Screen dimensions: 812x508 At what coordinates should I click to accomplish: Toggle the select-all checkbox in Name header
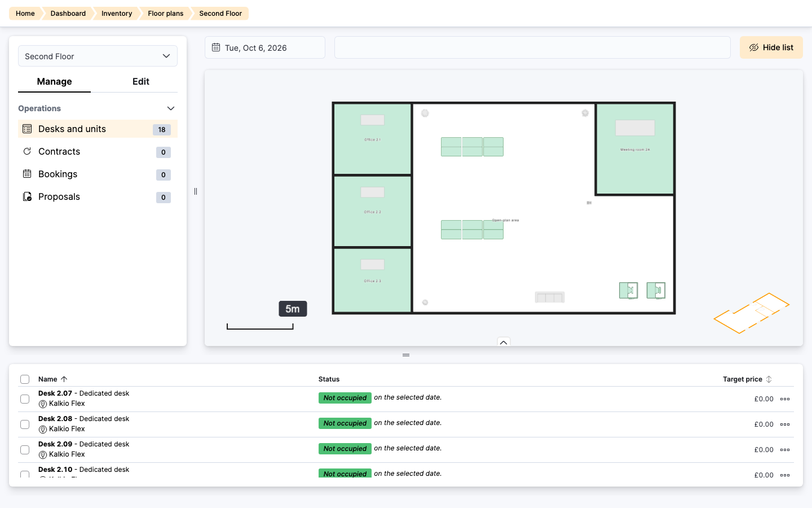click(x=25, y=379)
